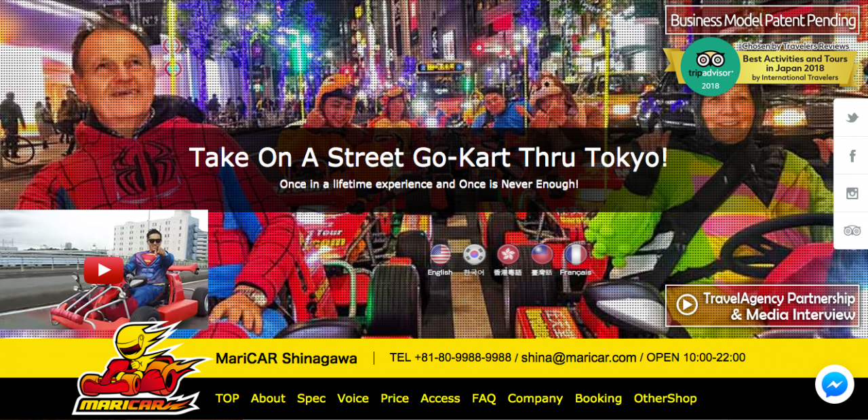Open the Messenger chat bubble
The height and width of the screenshot is (420, 868).
[834, 384]
